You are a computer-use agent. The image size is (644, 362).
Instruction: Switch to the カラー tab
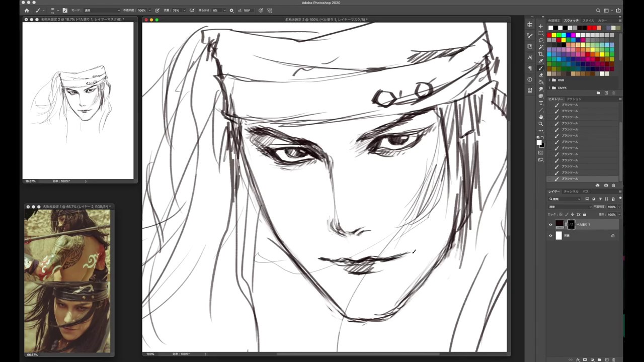tap(602, 21)
